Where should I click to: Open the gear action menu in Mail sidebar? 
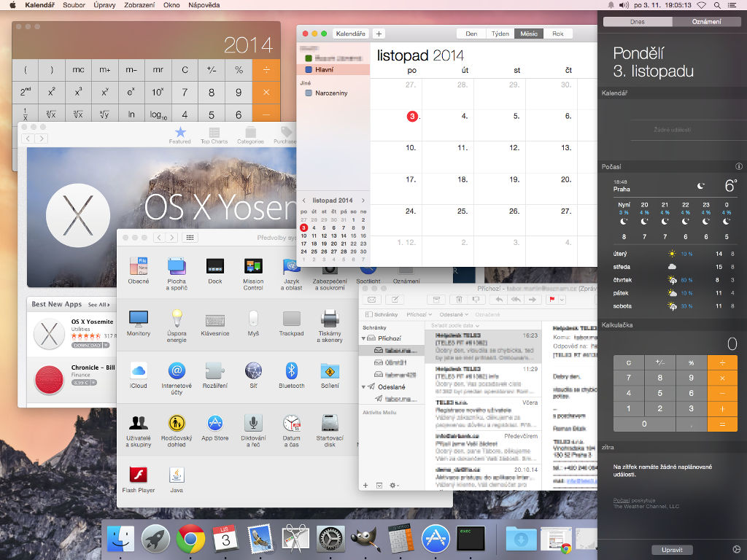coord(394,485)
